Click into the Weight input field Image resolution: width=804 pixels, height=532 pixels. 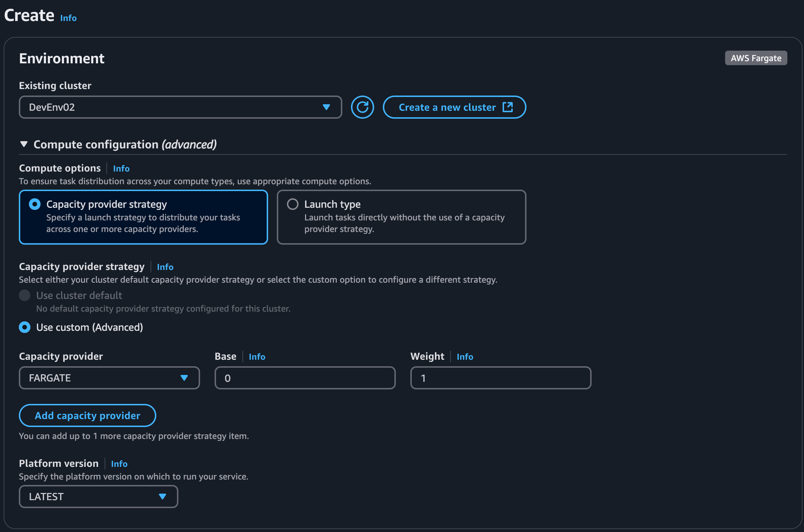click(500, 378)
